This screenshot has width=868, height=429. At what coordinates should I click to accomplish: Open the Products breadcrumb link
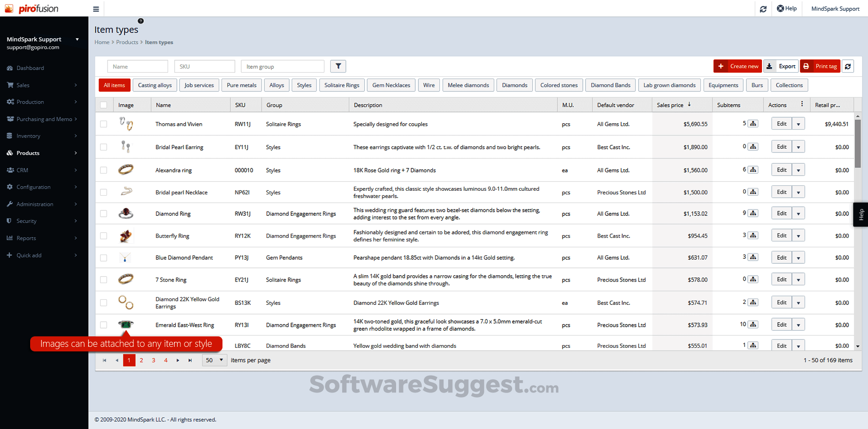[x=127, y=42]
